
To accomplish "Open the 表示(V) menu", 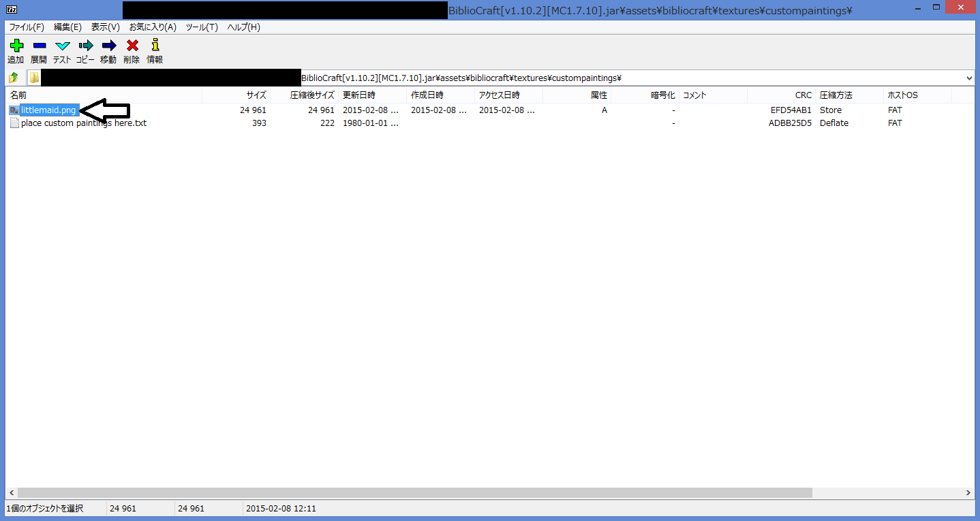I will pyautogui.click(x=106, y=27).
